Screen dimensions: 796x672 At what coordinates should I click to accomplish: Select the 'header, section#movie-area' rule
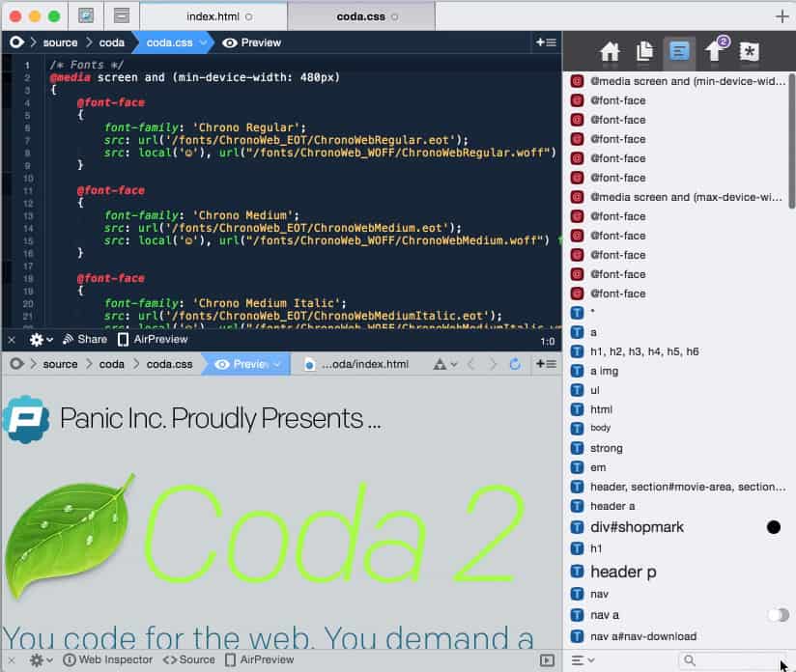coord(678,487)
